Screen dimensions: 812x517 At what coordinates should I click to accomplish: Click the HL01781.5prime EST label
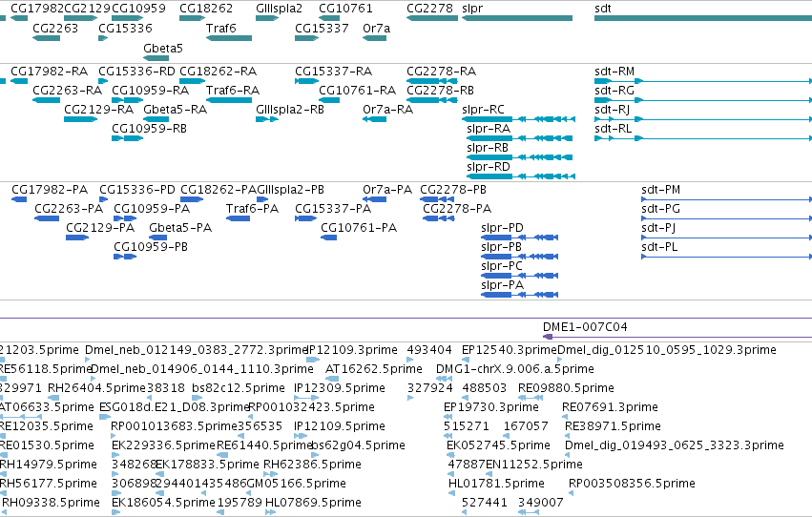coord(496,484)
